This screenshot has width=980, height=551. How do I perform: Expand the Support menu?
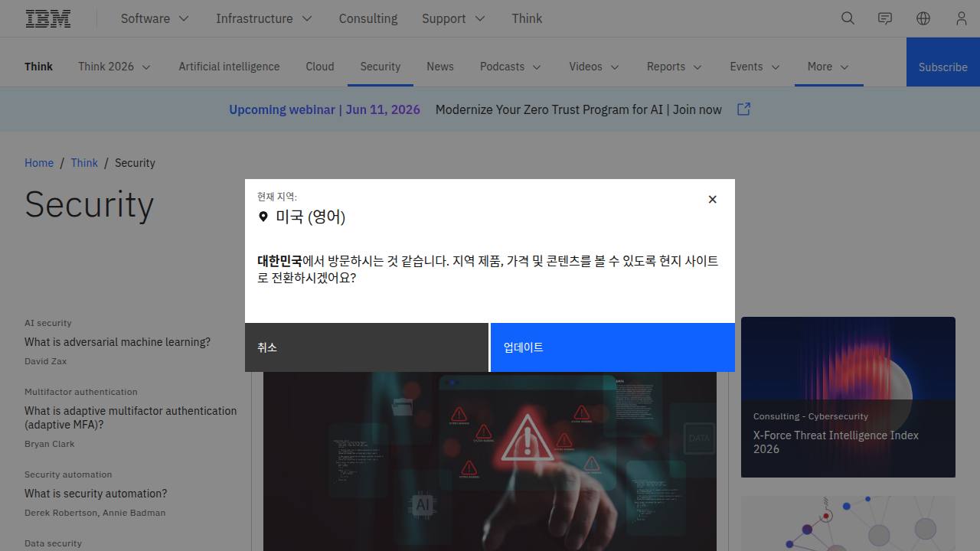click(x=453, y=18)
